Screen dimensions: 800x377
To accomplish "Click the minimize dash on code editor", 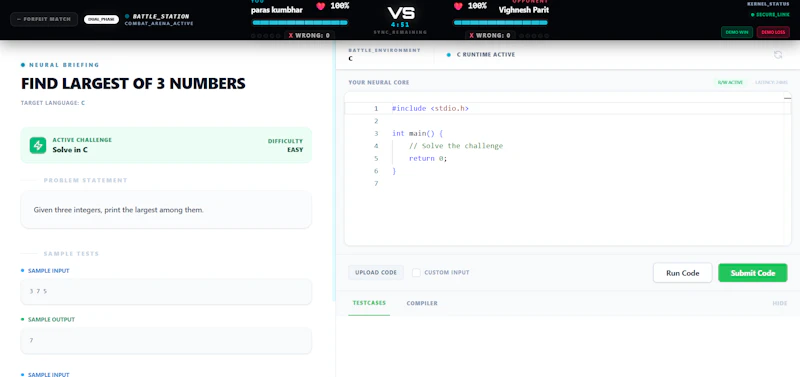I will click(x=787, y=98).
